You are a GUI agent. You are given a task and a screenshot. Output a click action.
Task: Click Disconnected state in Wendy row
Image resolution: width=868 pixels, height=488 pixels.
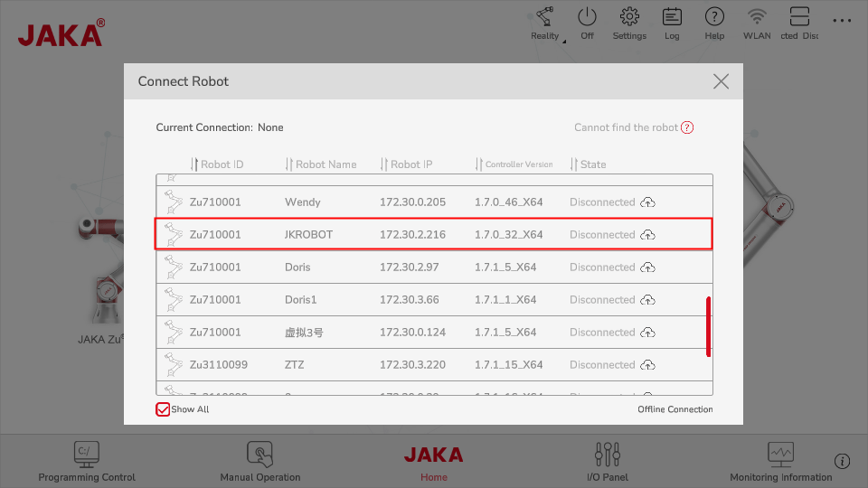click(x=602, y=202)
